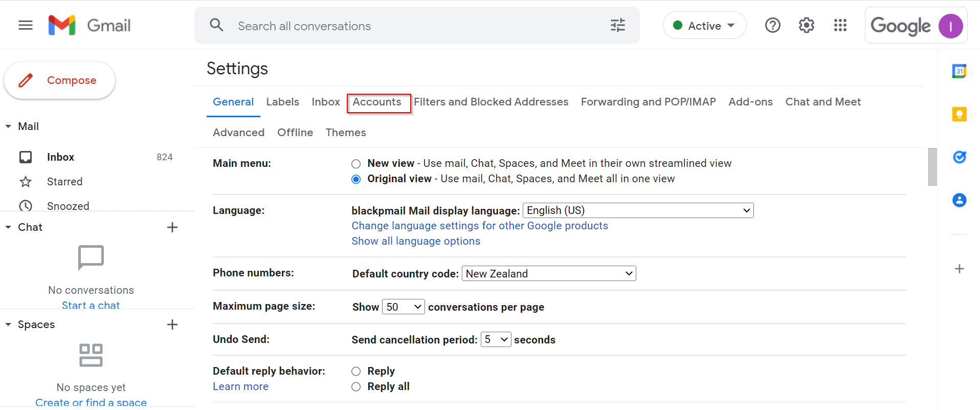Open the display language dropdown
The width and height of the screenshot is (980, 410).
click(637, 210)
